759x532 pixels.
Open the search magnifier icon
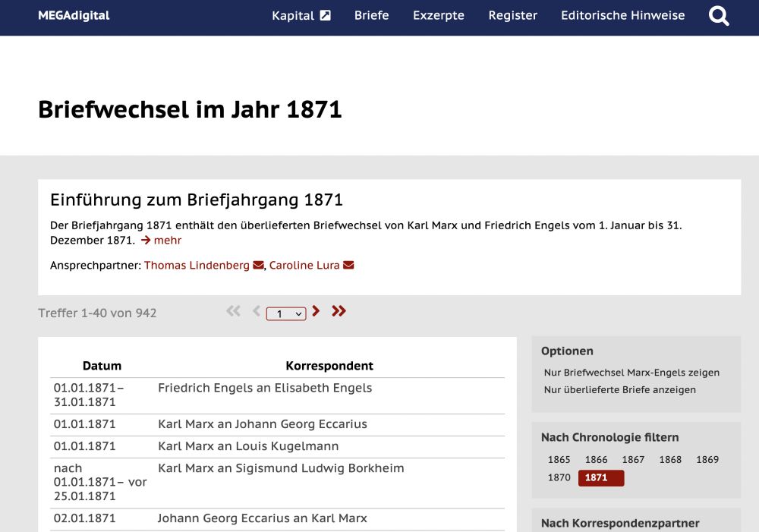(x=719, y=16)
